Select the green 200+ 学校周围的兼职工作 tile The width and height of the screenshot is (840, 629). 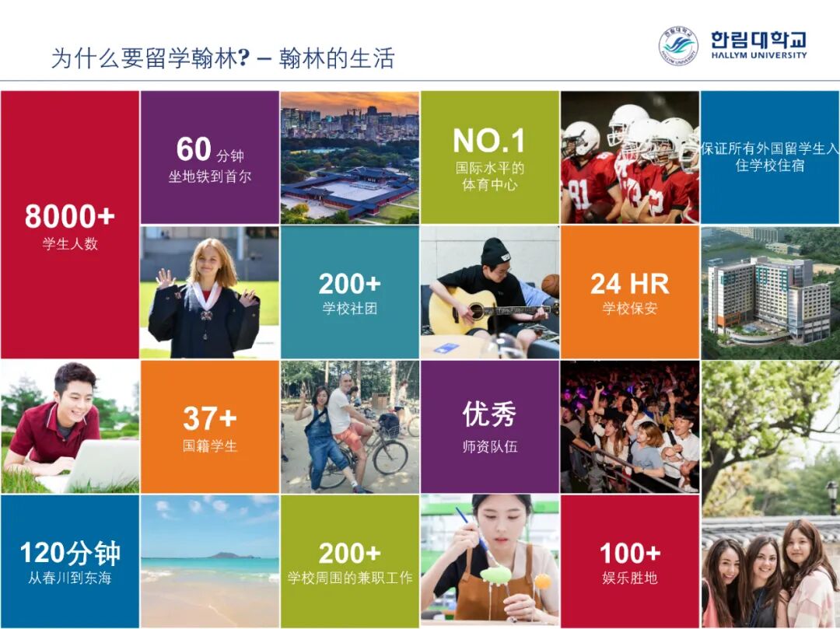tap(350, 561)
